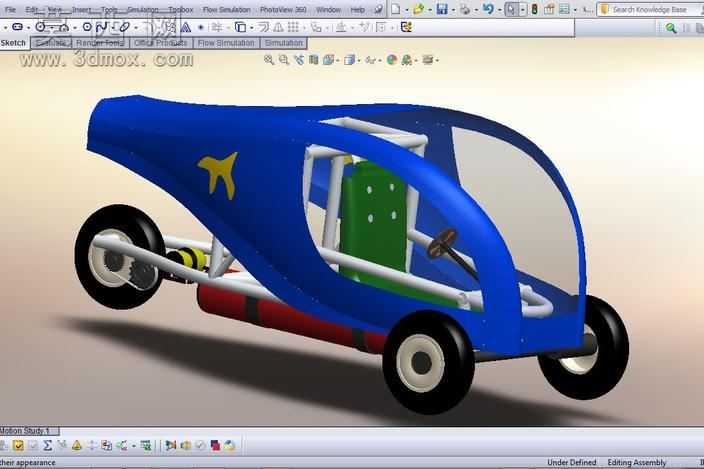The image size is (704, 469).
Task: Click the Hide/Show Items glasses icon
Action: (370, 60)
